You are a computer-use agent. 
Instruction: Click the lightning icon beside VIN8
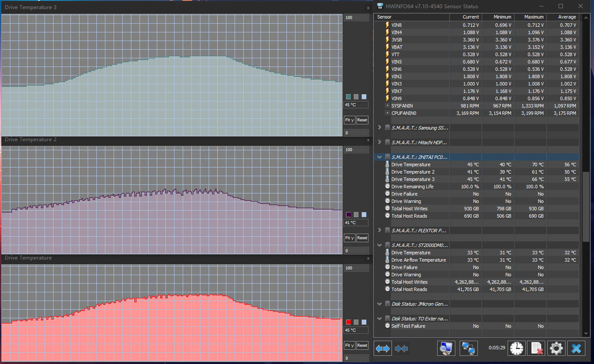pyautogui.click(x=387, y=25)
